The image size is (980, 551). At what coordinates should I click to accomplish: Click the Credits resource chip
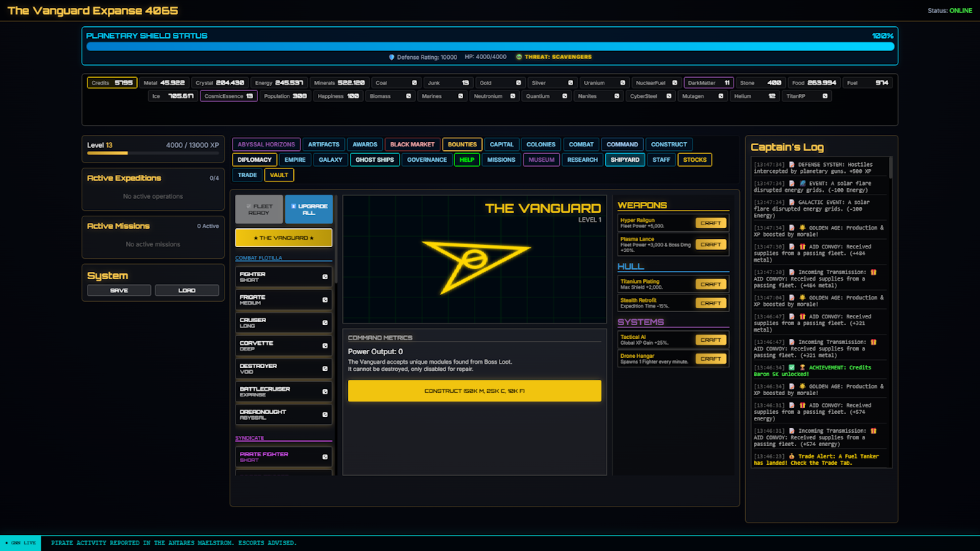tap(112, 83)
